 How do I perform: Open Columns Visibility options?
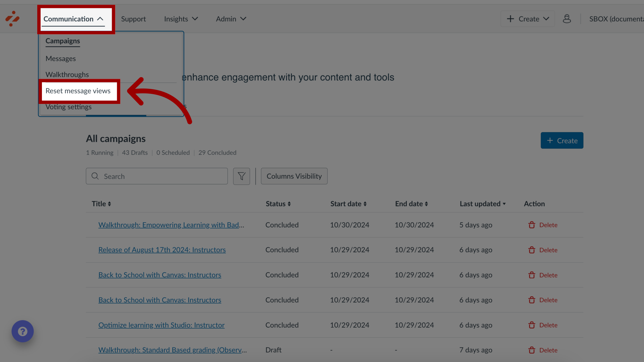(294, 176)
